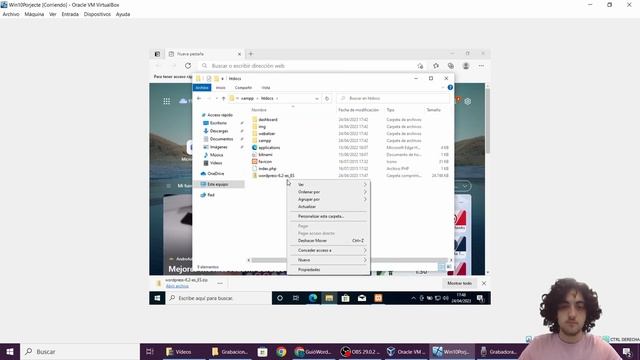Viewport: 640px width, 360px height.
Task: Open the Archivo menu in VirtualBox
Action: pyautogui.click(x=11, y=14)
